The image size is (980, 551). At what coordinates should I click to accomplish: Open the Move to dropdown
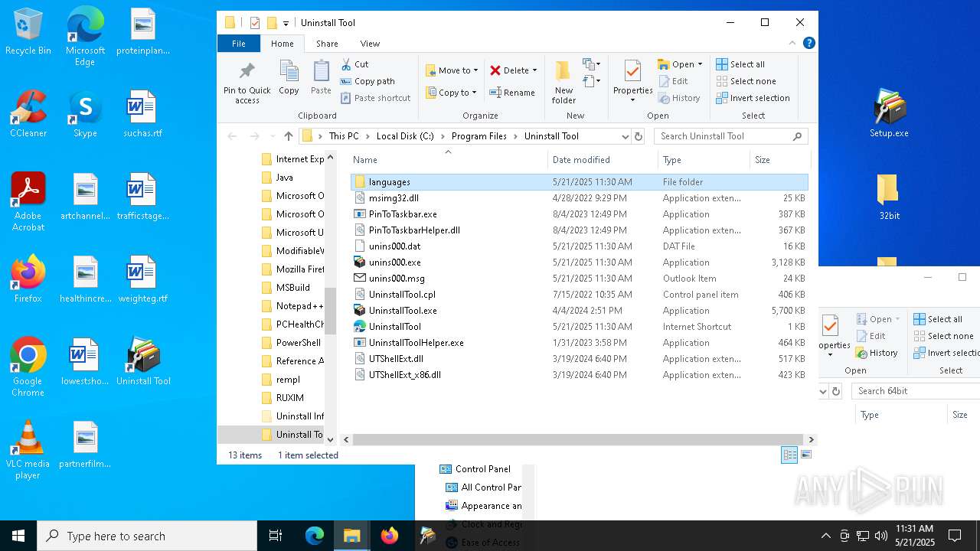[452, 70]
